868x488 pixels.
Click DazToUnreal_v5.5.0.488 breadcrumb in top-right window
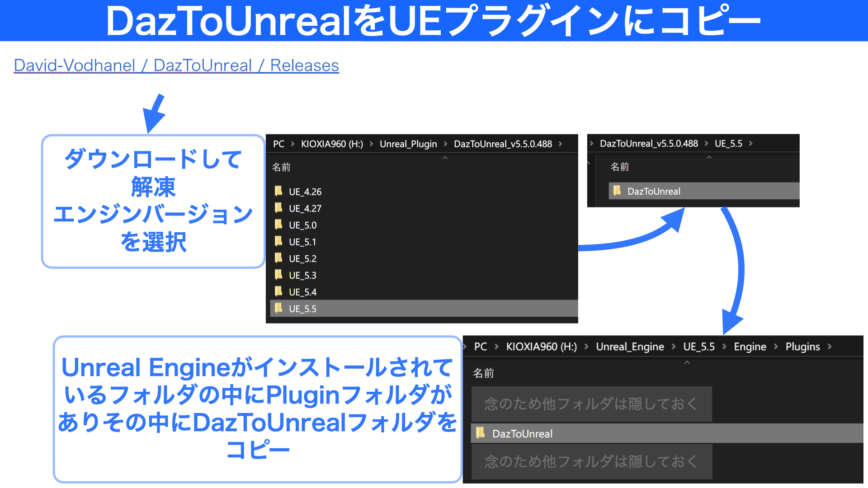point(649,143)
